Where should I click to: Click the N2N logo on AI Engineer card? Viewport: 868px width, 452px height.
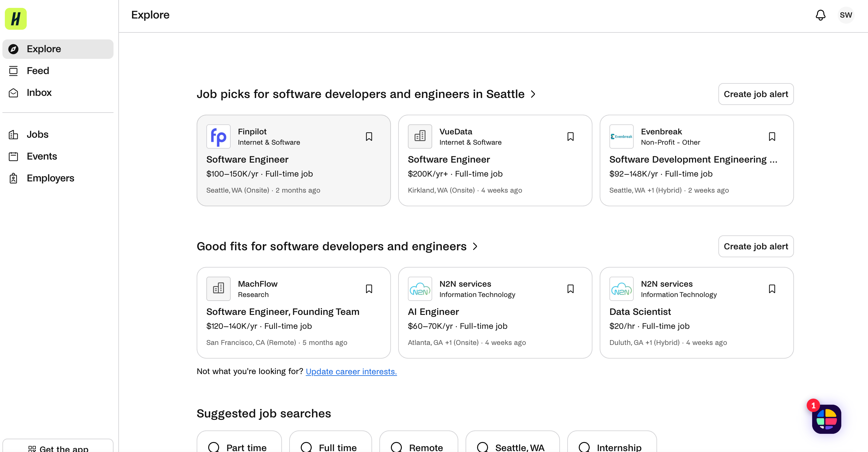pyautogui.click(x=419, y=289)
